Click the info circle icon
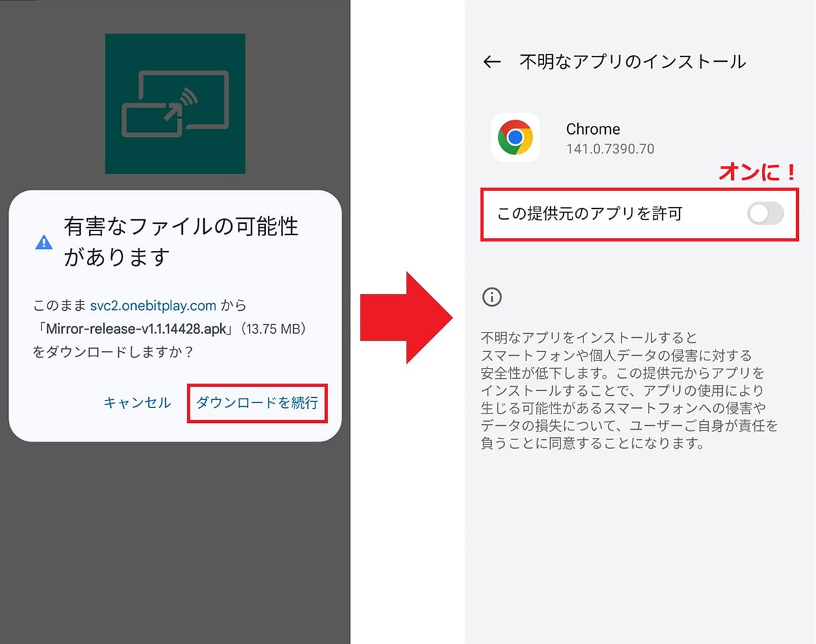This screenshot has height=644, width=816. tap(492, 296)
